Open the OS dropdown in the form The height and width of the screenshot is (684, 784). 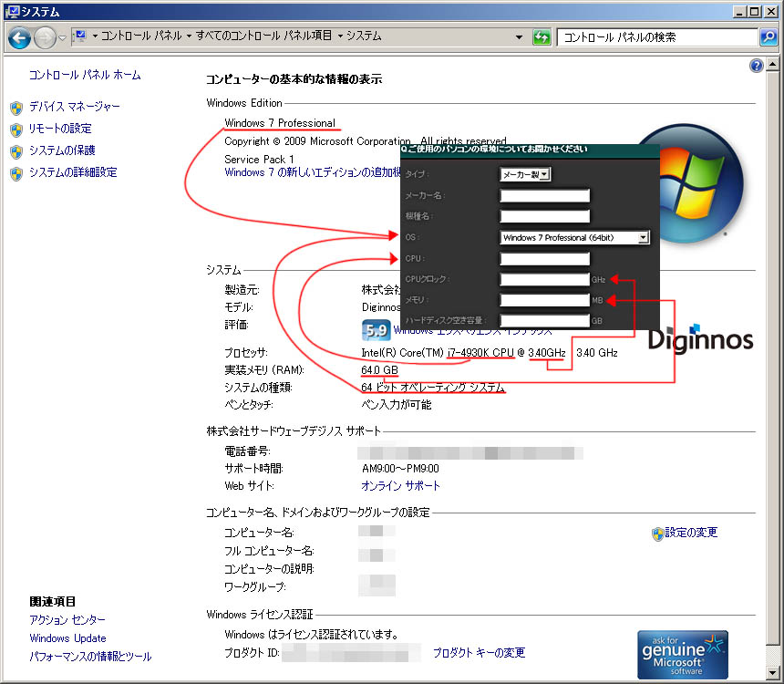pyautogui.click(x=574, y=238)
